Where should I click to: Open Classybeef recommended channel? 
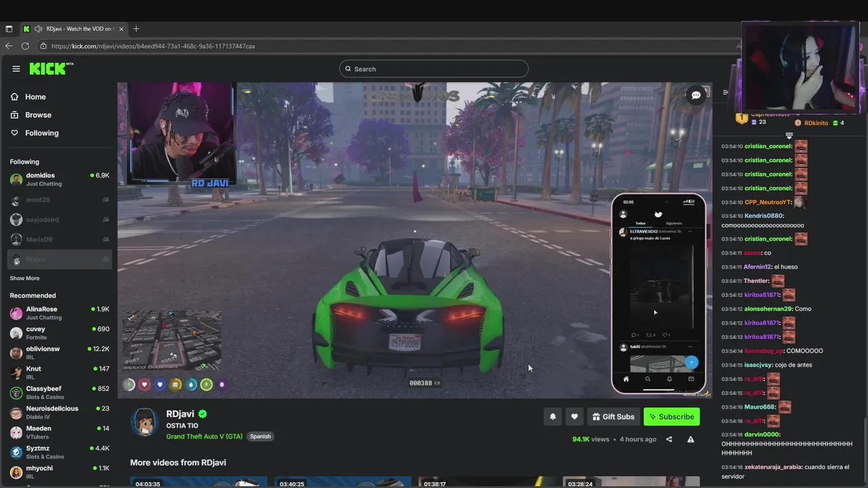pyautogui.click(x=60, y=392)
